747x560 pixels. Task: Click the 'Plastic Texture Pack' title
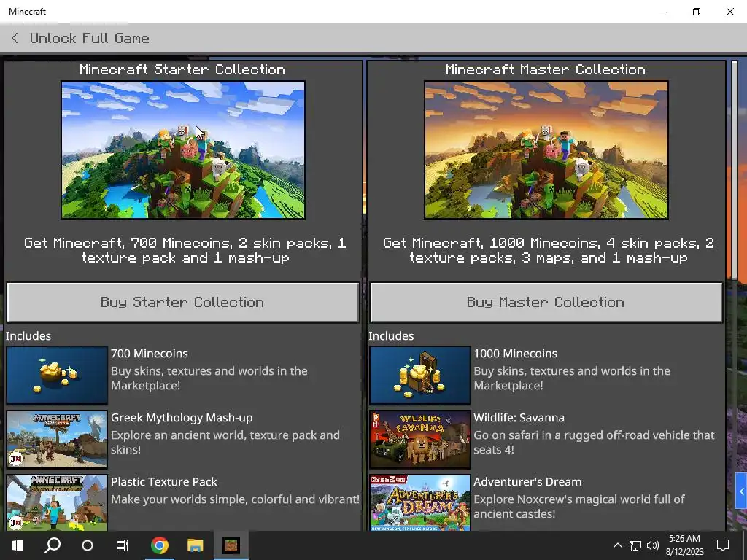point(163,481)
